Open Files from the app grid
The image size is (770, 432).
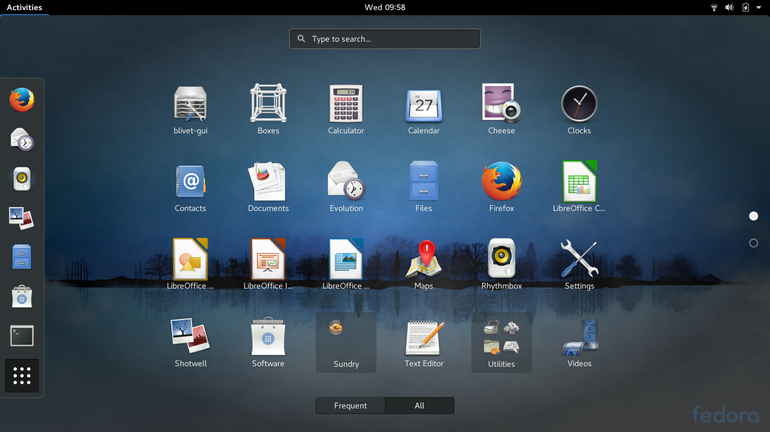coord(424,187)
